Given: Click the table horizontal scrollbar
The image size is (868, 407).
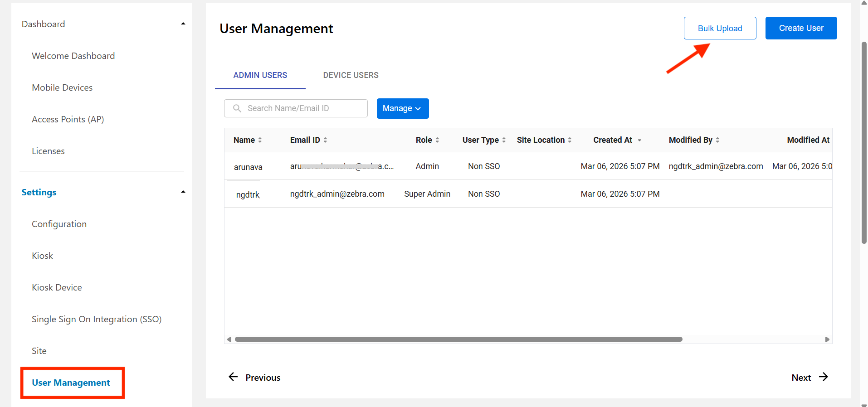Looking at the screenshot, I should click(x=458, y=339).
